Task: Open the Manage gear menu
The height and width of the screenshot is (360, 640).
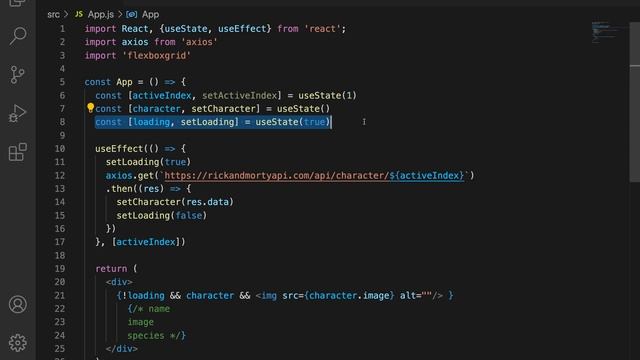Action: (18, 343)
